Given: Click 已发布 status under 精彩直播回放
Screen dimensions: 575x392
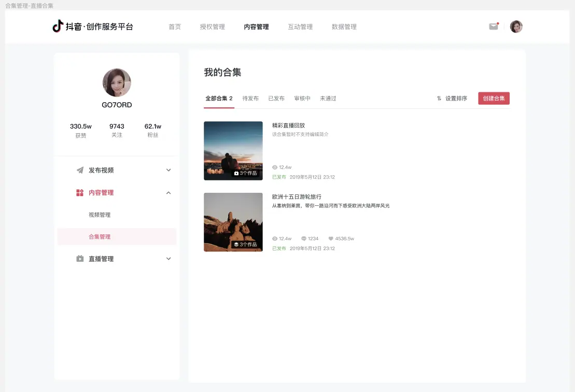Looking at the screenshot, I should 279,177.
